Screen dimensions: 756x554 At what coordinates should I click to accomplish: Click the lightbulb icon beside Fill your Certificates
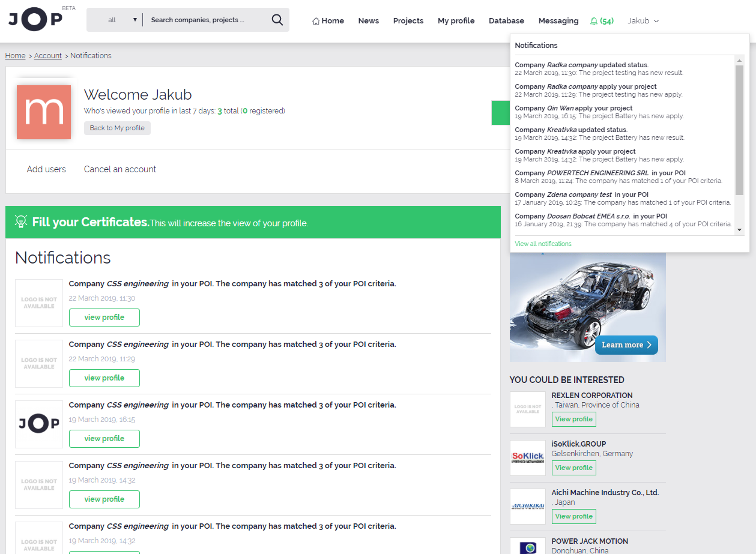point(21,221)
